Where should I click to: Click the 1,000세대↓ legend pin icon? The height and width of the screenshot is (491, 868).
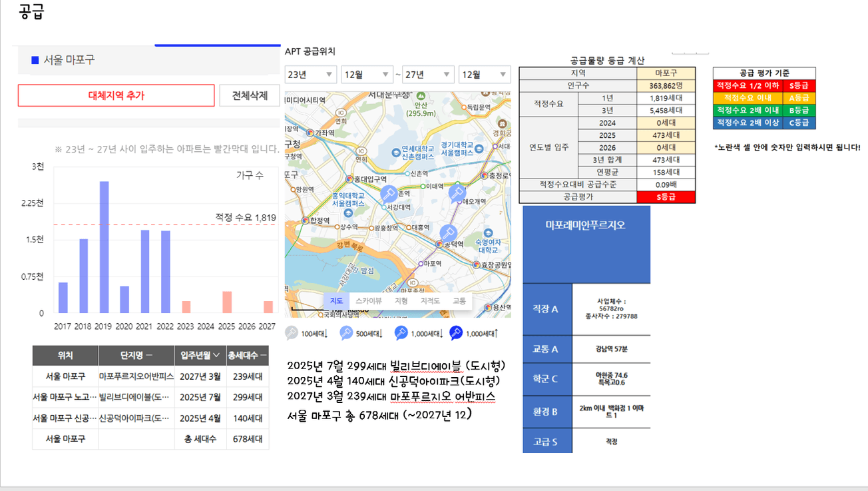pyautogui.click(x=401, y=333)
